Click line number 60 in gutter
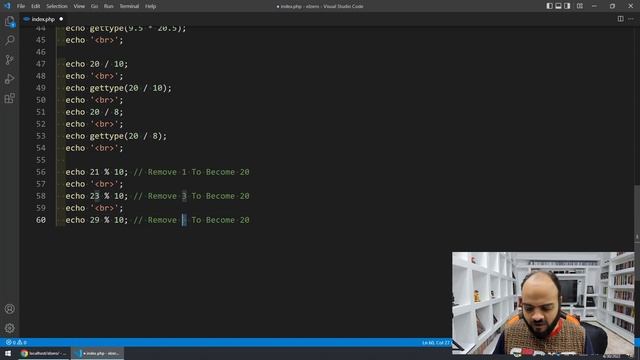 pos(40,220)
